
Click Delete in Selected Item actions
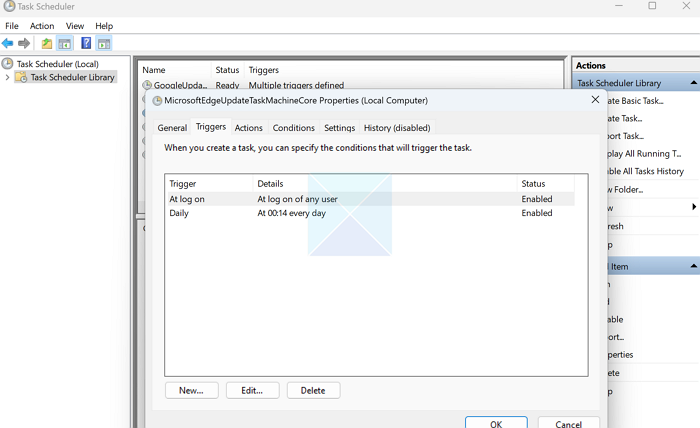[x=613, y=373]
